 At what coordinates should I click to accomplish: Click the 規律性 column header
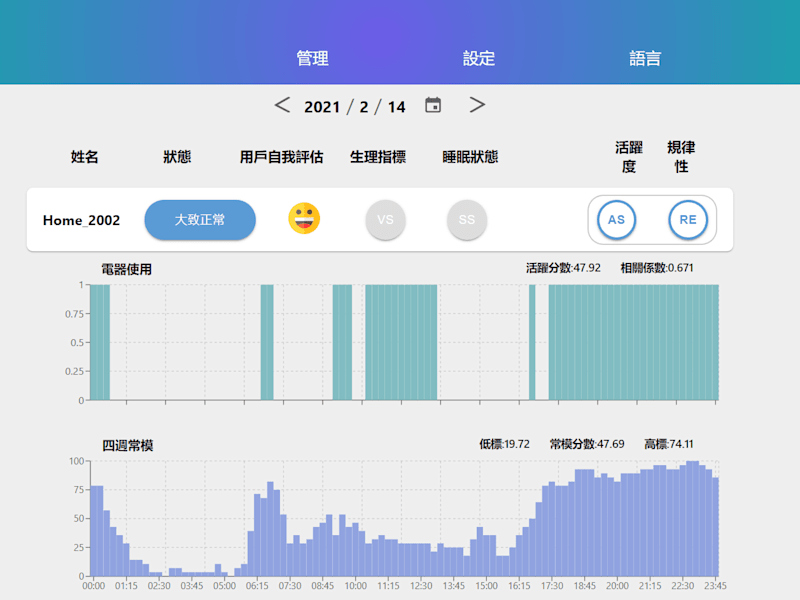coord(681,157)
